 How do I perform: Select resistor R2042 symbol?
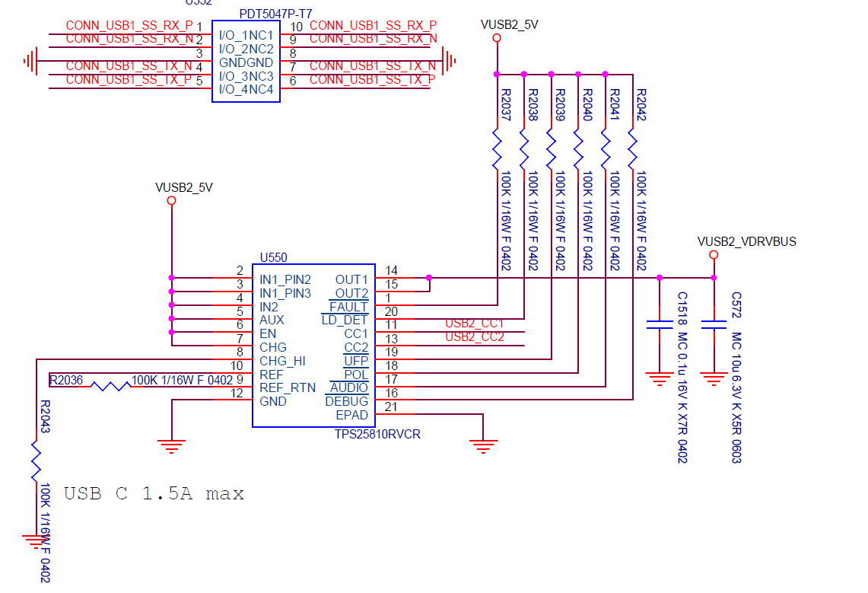(x=633, y=149)
